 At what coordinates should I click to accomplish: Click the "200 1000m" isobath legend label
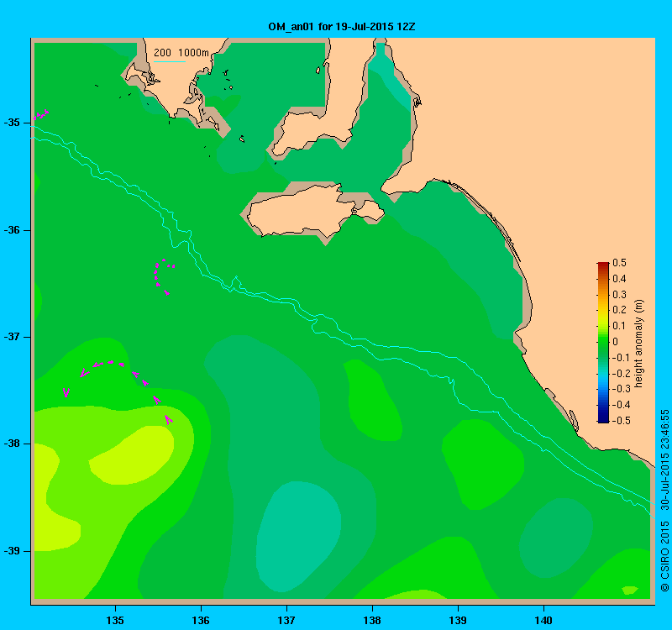tap(181, 53)
